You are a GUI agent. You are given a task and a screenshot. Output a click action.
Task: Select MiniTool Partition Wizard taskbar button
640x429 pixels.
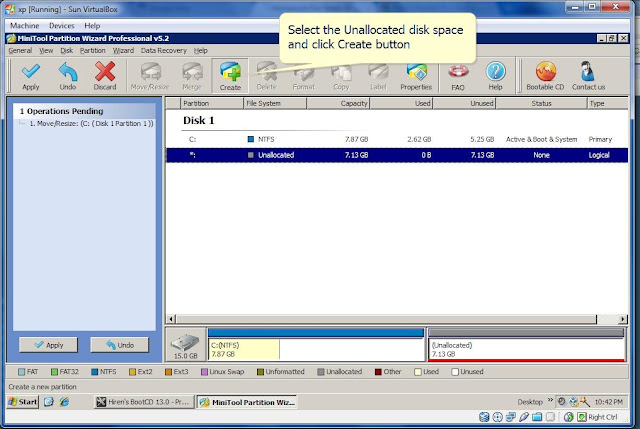247,402
